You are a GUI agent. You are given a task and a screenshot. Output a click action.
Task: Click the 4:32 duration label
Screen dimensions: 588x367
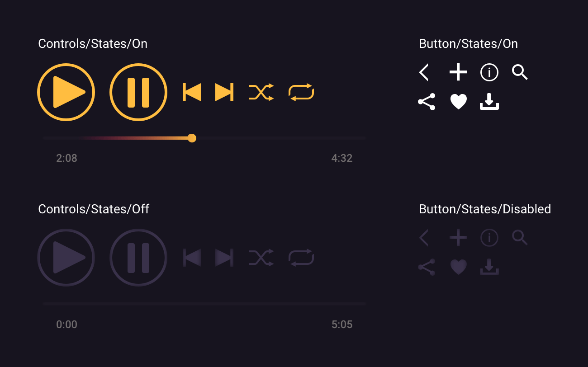[x=341, y=158]
